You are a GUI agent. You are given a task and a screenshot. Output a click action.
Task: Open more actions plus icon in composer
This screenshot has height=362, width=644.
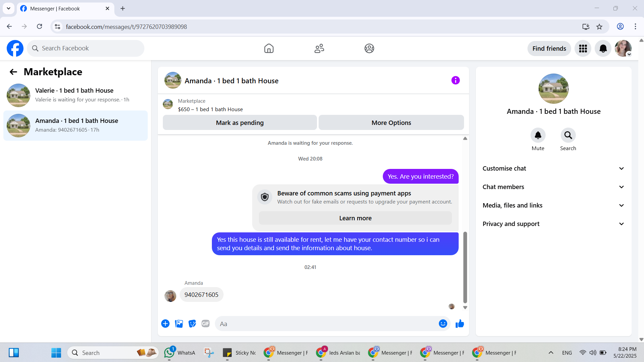(165, 324)
